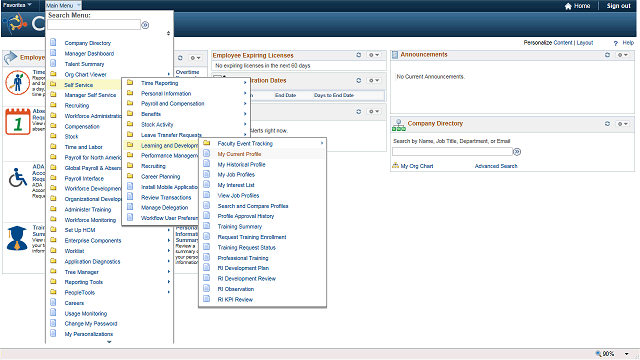
Task: Open the Advanced Search link
Action: 496,166
